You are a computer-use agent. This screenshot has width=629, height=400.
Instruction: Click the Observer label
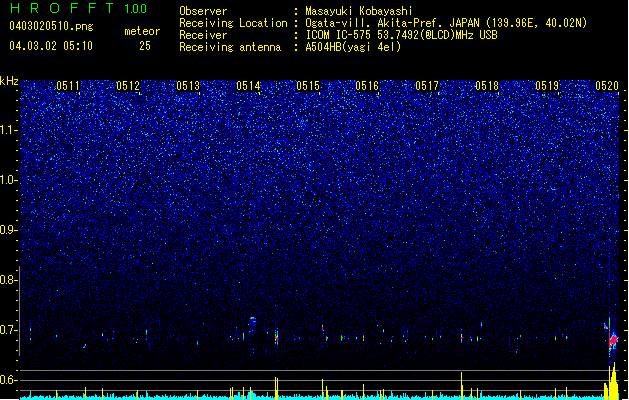(203, 11)
